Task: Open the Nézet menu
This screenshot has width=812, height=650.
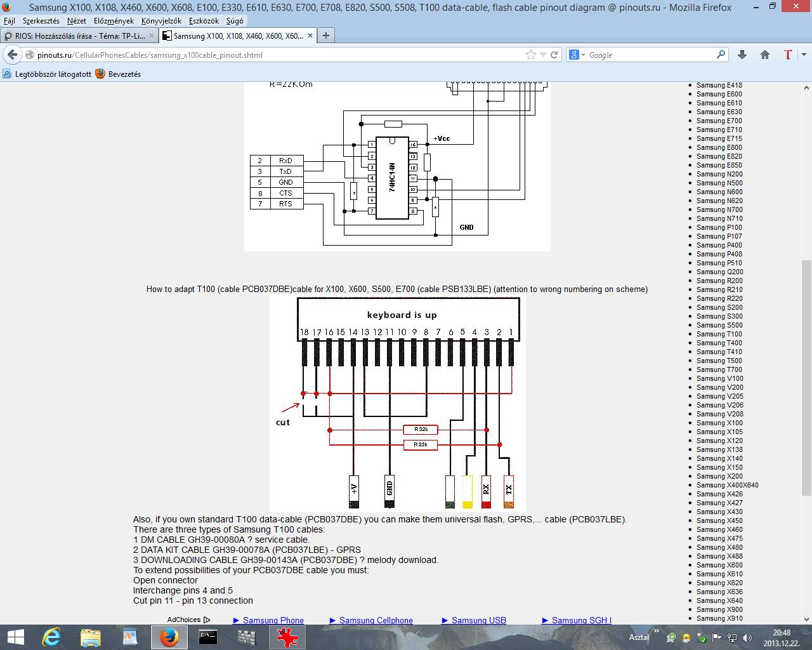Action: click(77, 21)
